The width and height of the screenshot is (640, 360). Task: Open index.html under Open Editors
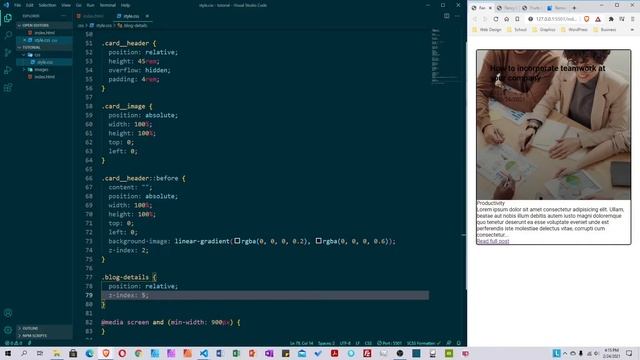[44, 33]
